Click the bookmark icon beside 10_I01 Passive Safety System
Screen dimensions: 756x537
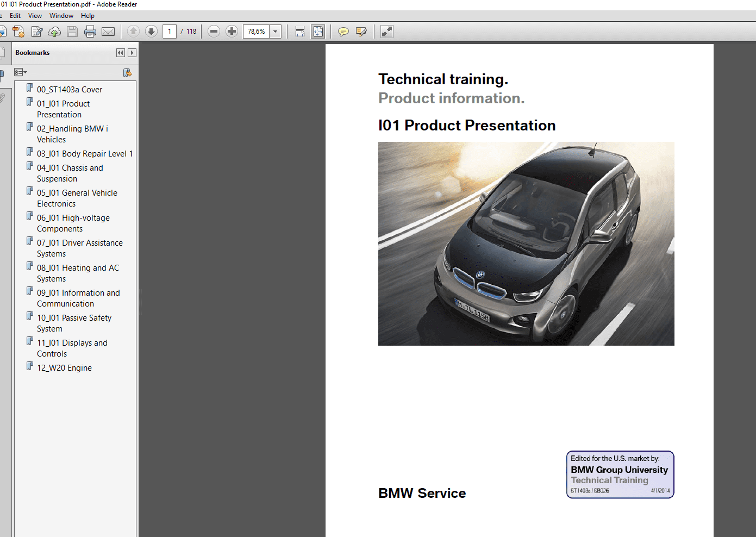30,316
